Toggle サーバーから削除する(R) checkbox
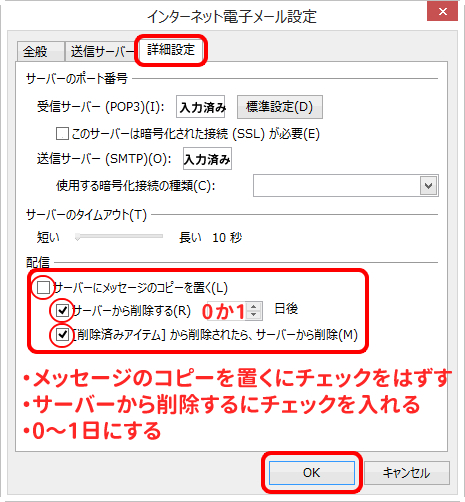 click(62, 310)
